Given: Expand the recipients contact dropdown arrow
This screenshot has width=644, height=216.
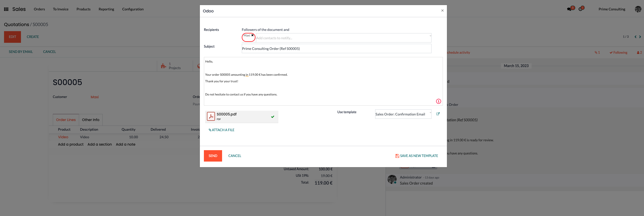Looking at the screenshot, I should 430,36.
